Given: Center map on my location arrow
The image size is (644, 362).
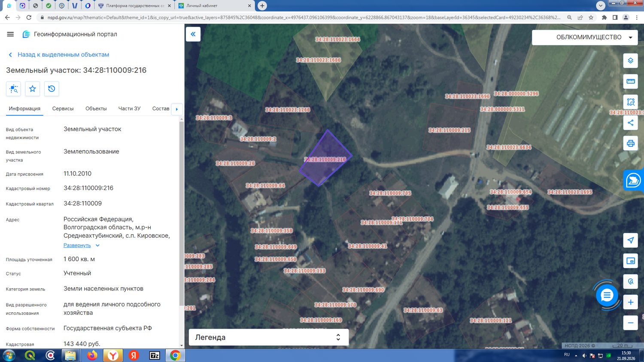Looking at the screenshot, I should click(630, 240).
